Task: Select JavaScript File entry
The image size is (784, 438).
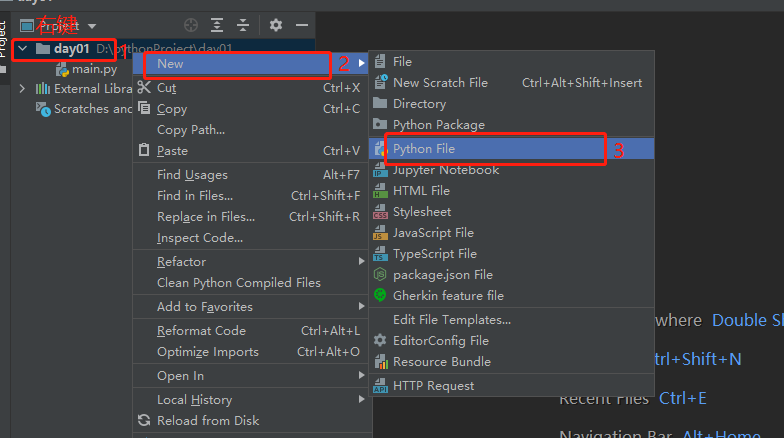Action: [512, 233]
